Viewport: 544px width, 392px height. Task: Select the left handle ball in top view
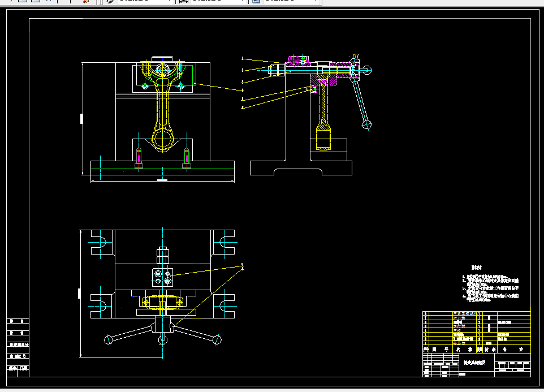pyautogui.click(x=109, y=339)
